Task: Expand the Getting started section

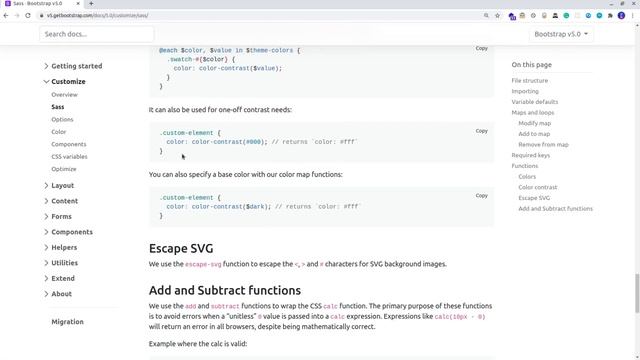Action: point(73,66)
